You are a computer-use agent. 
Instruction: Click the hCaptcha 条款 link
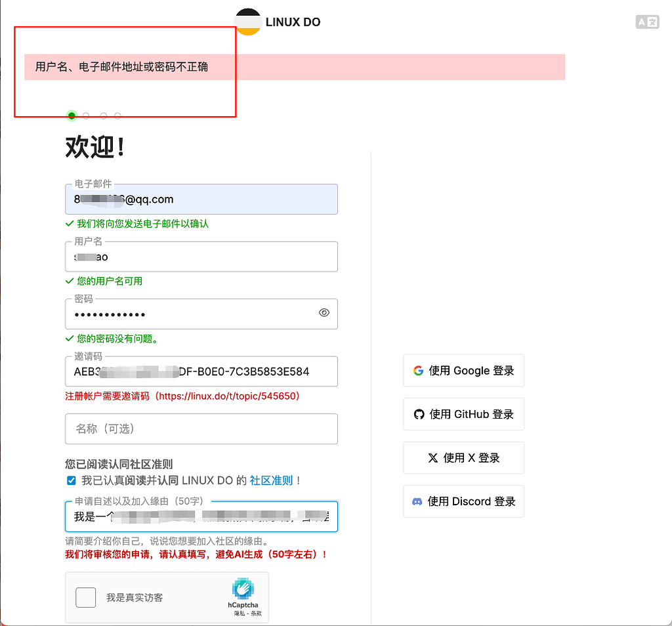(257, 614)
